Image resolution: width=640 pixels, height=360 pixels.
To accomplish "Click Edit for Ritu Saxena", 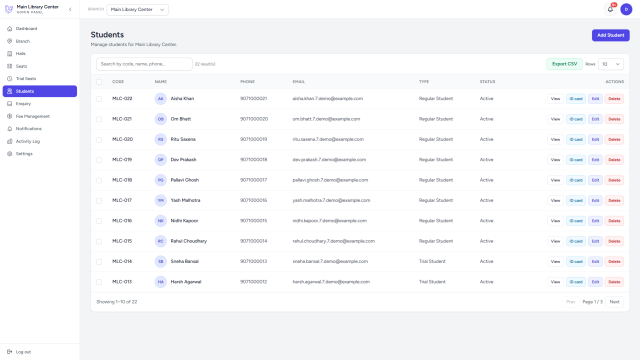I will [595, 140].
